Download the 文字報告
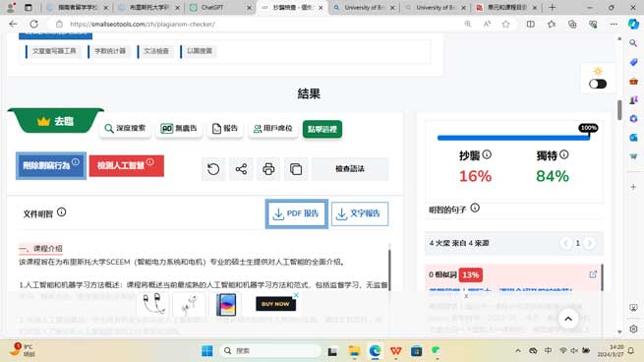 [360, 213]
